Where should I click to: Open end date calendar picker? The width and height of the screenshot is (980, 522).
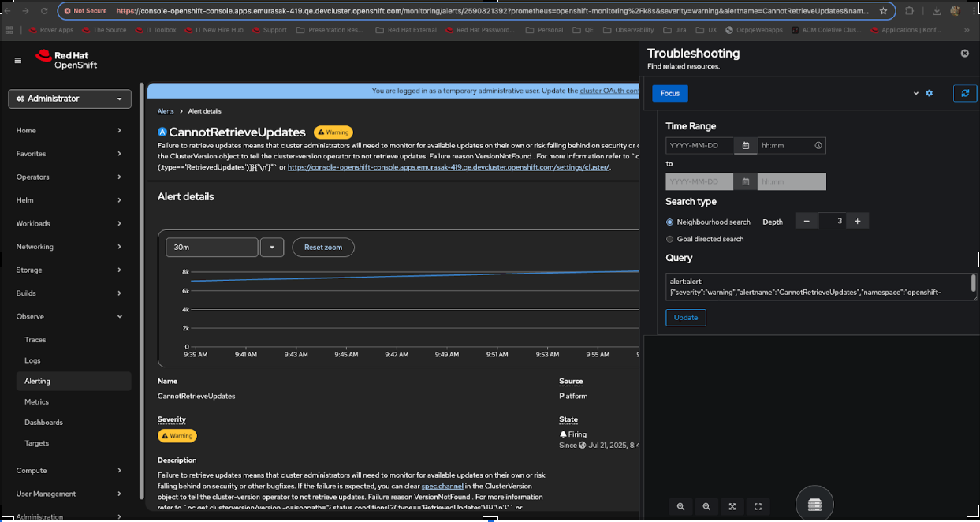pyautogui.click(x=745, y=182)
